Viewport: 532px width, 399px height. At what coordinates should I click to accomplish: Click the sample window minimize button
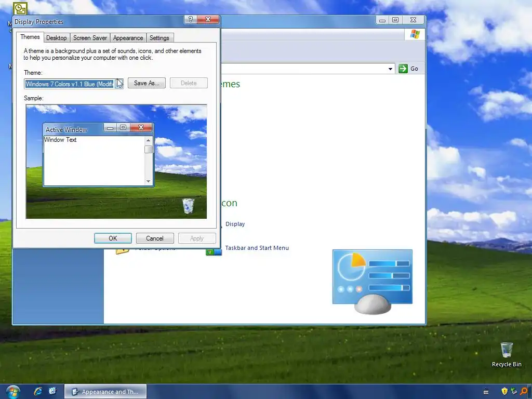110,128
